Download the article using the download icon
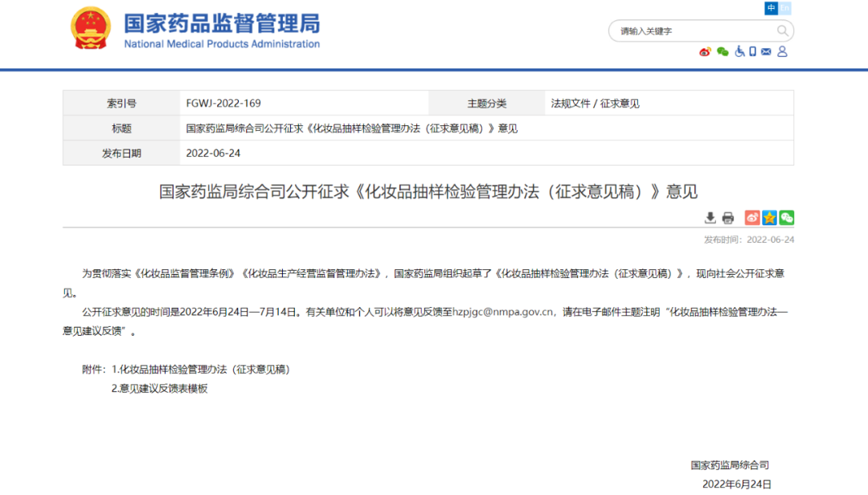 point(710,218)
